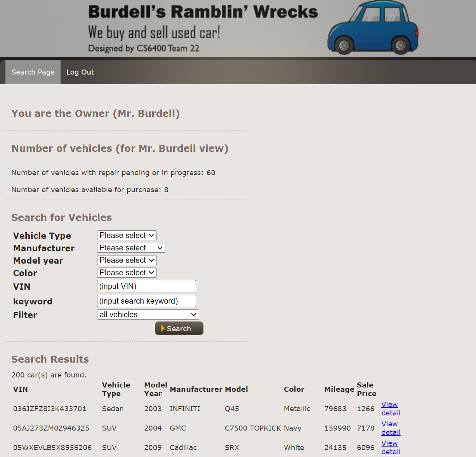Screen dimensions: 476x457
Task: Click VIN 05WXEVLB5X8956206 cell
Action: tap(52, 448)
